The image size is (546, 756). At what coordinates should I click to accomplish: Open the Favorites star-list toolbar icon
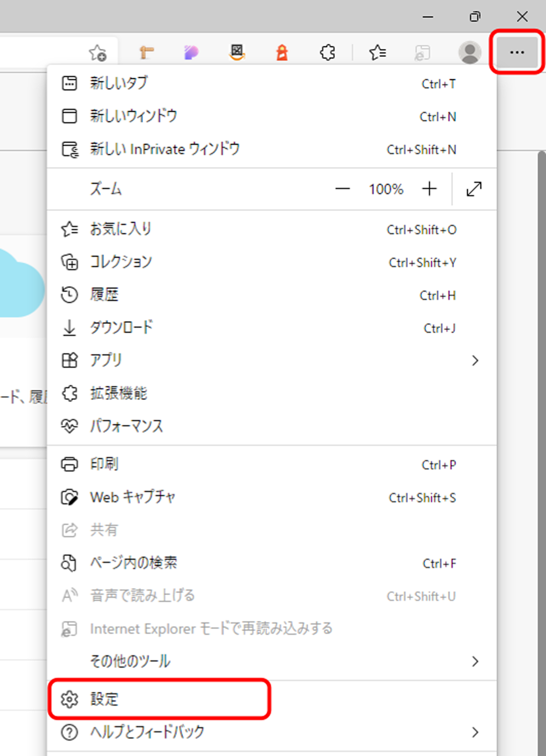click(x=377, y=52)
